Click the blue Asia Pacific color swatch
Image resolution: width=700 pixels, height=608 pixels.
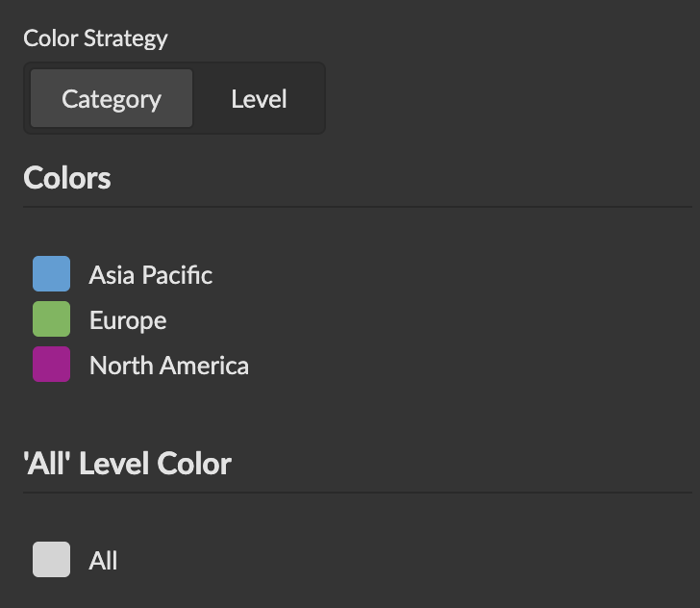(x=51, y=274)
